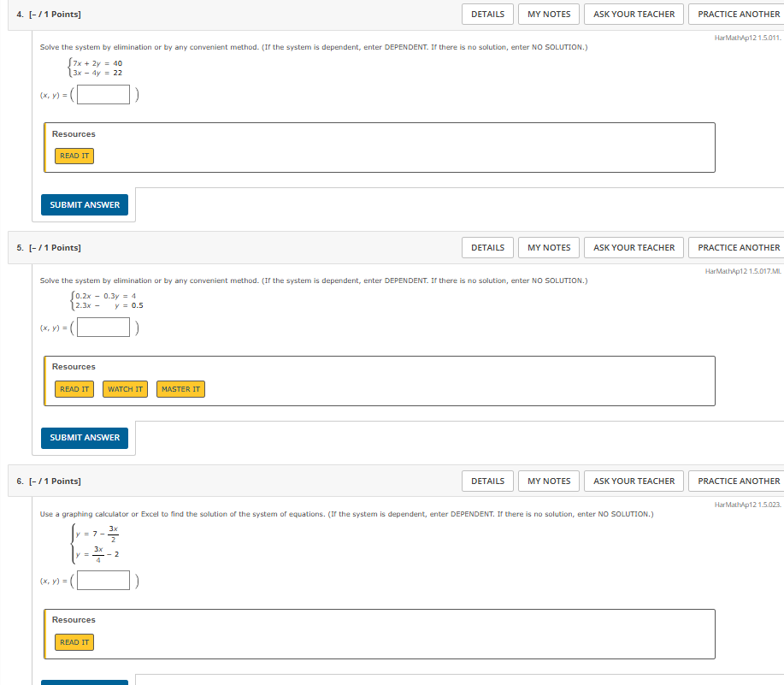This screenshot has width=784, height=685.
Task: Open WATCH IT resource for question 5
Action: point(125,389)
